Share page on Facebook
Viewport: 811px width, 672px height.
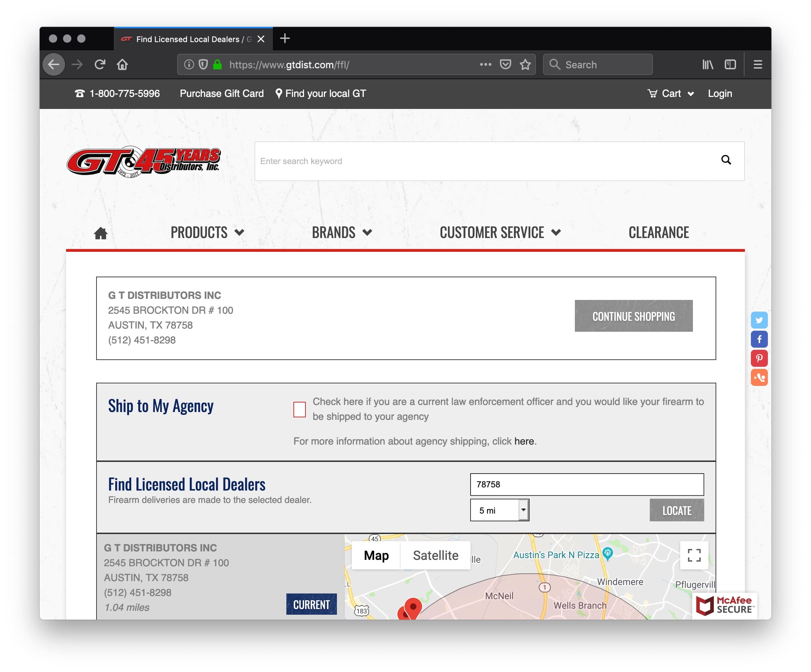click(759, 339)
